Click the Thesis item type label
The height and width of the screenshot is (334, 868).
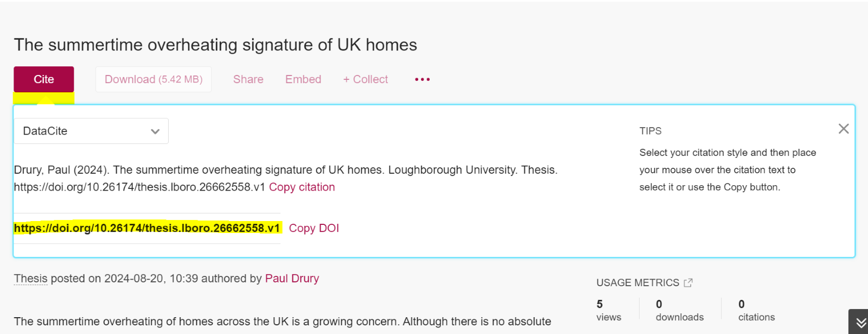(x=30, y=279)
